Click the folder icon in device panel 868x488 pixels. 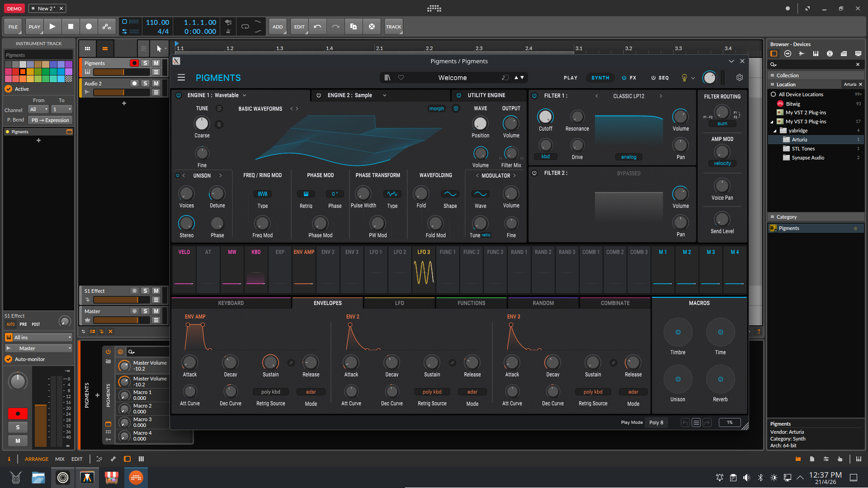[108, 361]
